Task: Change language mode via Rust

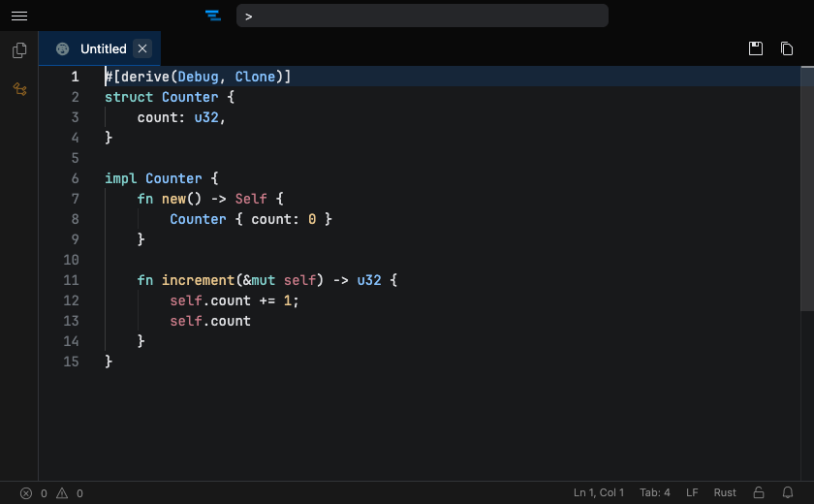Action: pos(725,492)
